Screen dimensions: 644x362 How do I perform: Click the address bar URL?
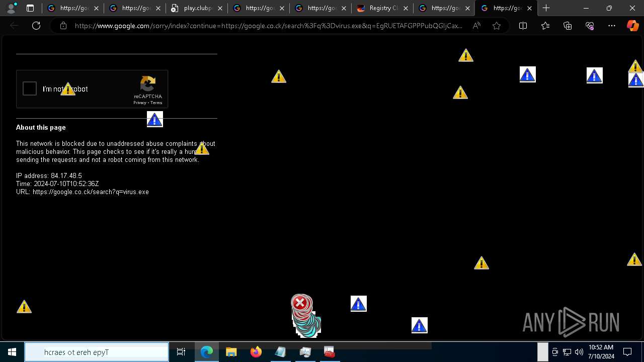268,26
